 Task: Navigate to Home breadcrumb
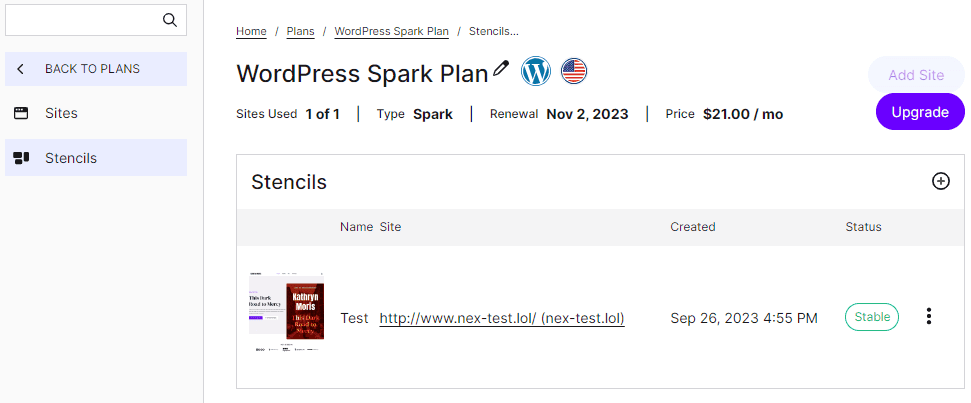[251, 31]
